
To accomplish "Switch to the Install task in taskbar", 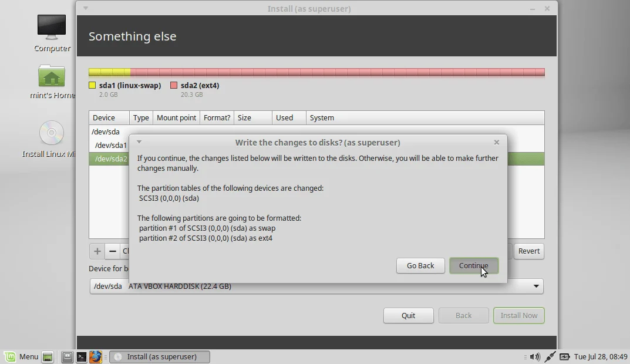I will click(x=159, y=356).
